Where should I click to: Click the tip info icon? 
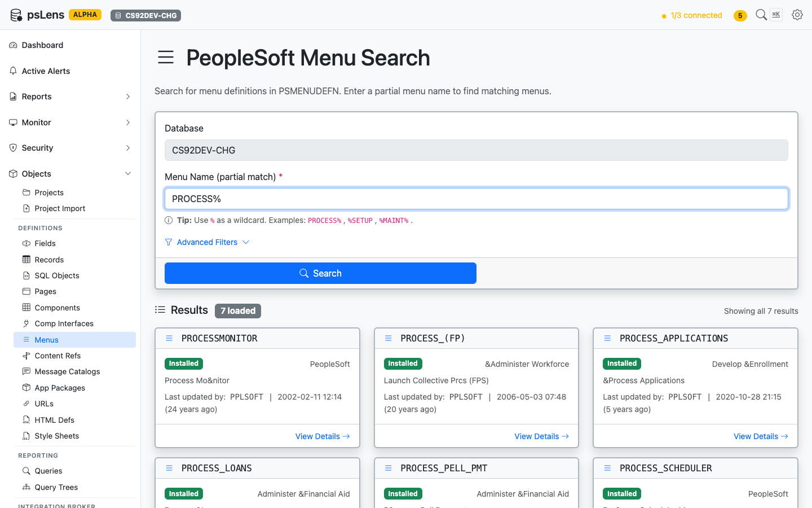(x=169, y=220)
